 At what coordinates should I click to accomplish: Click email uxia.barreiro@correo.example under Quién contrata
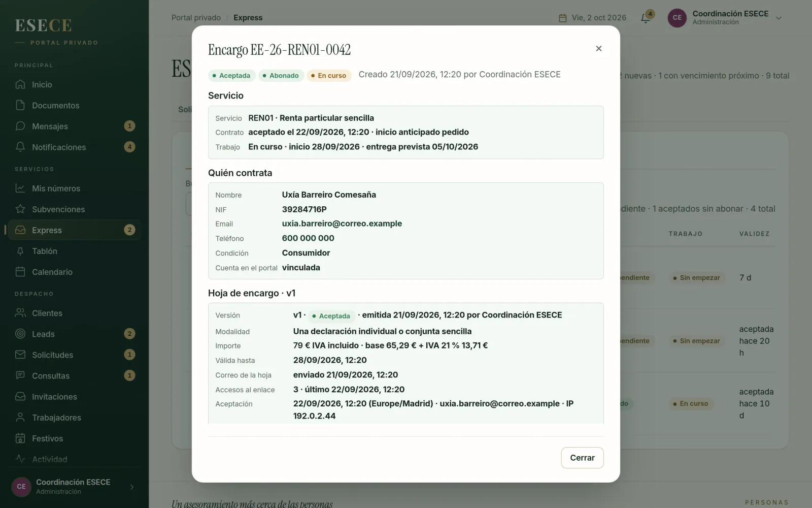tap(342, 224)
